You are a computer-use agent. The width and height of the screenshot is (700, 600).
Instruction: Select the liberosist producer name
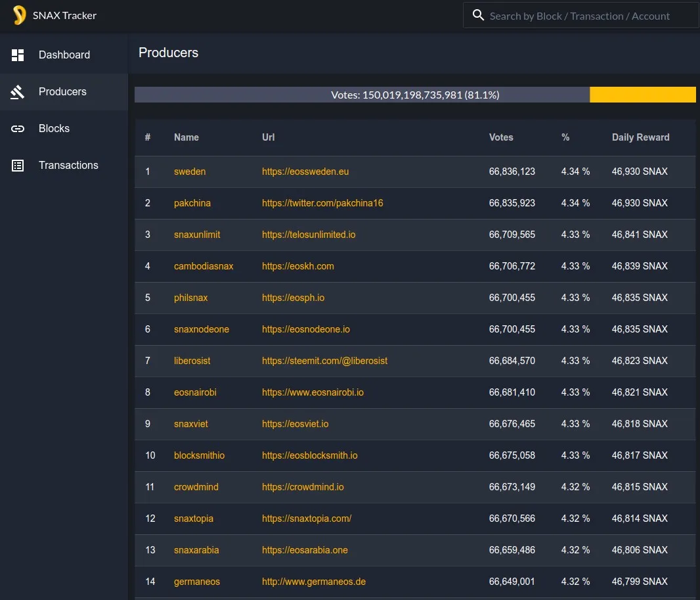pyautogui.click(x=192, y=361)
